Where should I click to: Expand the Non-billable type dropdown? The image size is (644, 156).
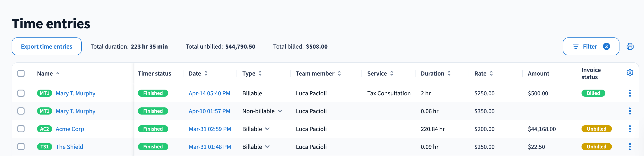pyautogui.click(x=280, y=111)
